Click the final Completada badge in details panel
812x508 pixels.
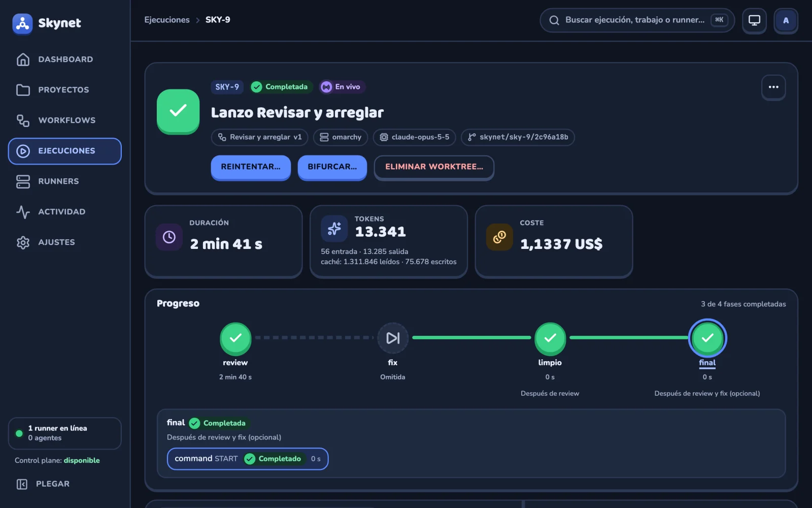(218, 423)
